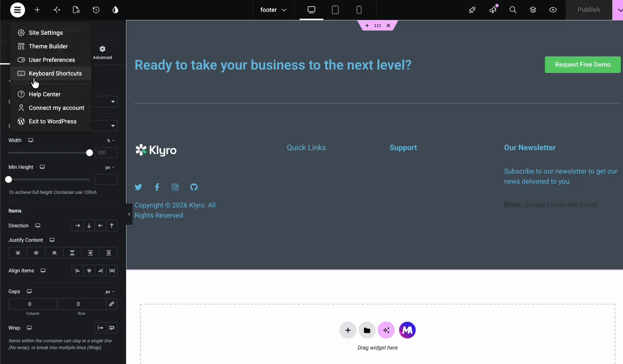This screenshot has width=623, height=364.
Task: Toggle Width responsive device icon
Action: click(x=31, y=140)
